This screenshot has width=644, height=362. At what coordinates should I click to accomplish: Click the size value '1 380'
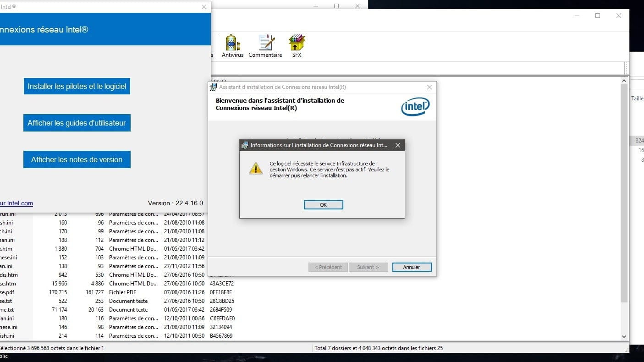coord(61,249)
